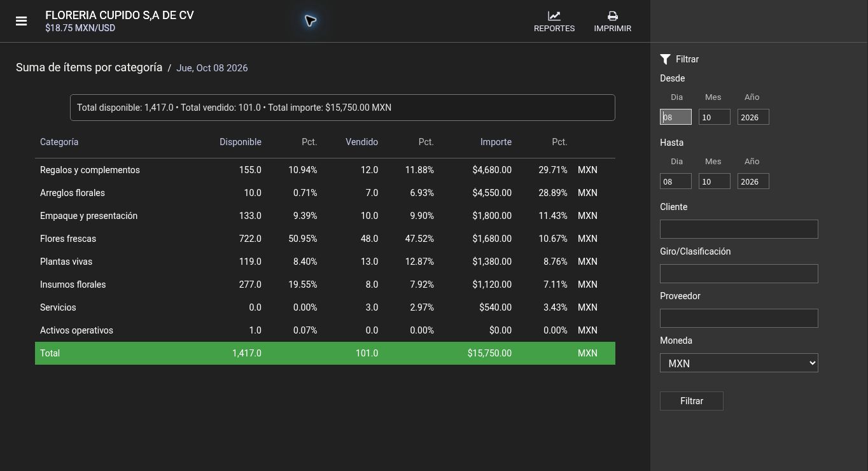Click the Total row label
The width and height of the screenshot is (868, 471).
[x=50, y=353]
